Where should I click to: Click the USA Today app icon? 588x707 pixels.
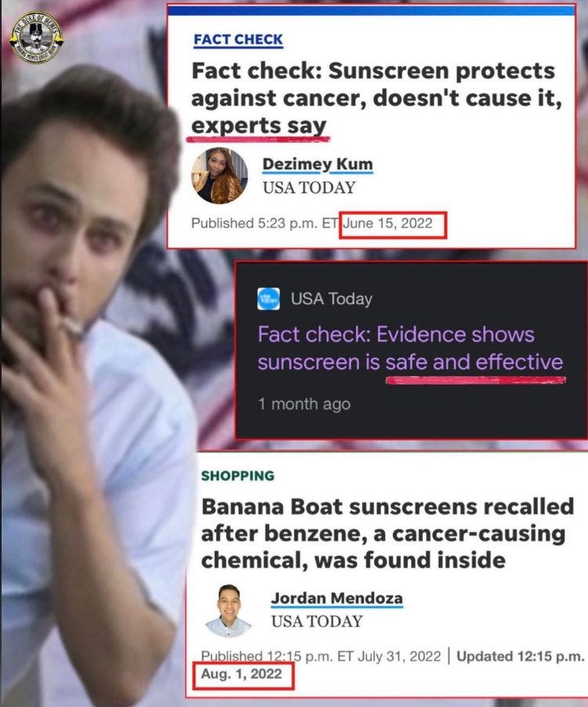269,299
